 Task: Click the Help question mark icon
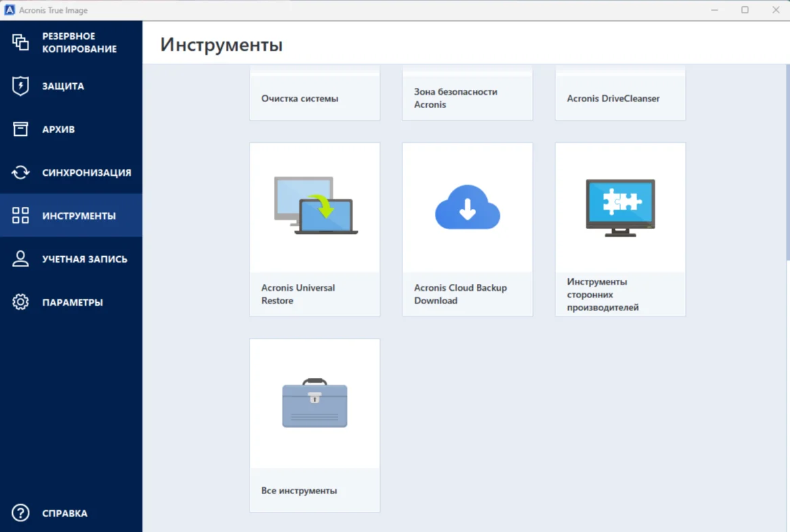20,513
